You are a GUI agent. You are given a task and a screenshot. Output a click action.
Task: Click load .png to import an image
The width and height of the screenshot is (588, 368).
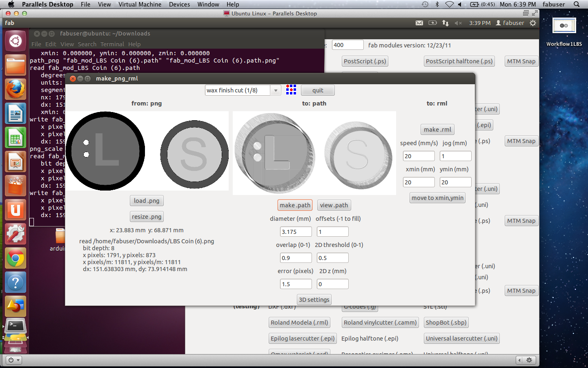pos(147,200)
